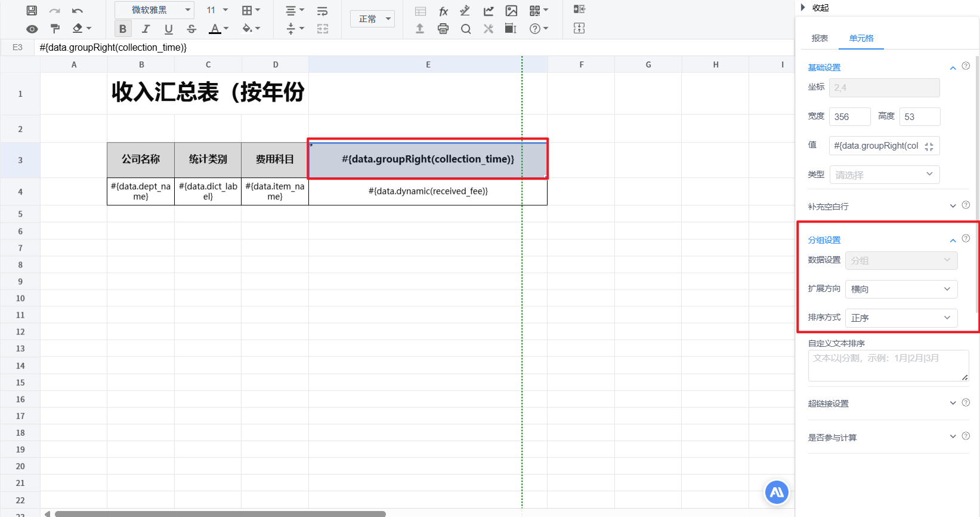Select row header 4
Image resolution: width=980 pixels, height=517 pixels.
pyautogui.click(x=20, y=192)
